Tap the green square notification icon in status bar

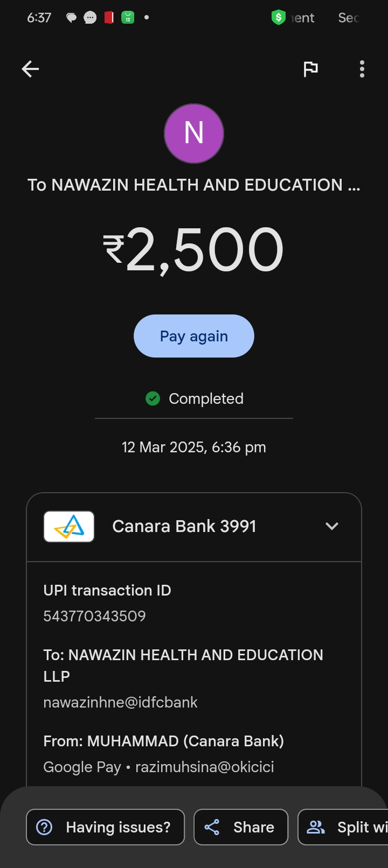pos(128,18)
